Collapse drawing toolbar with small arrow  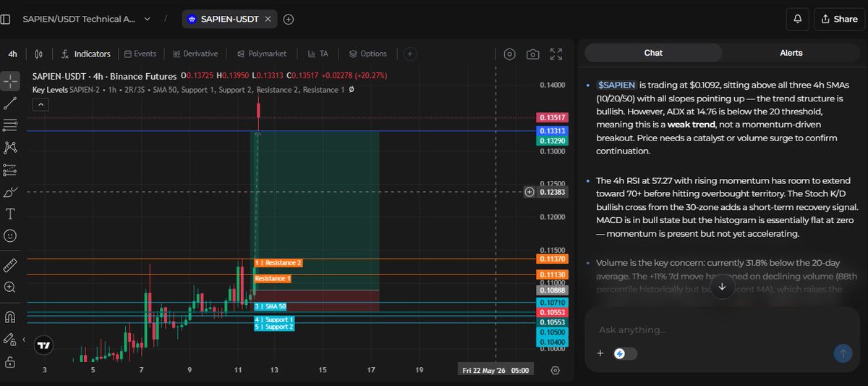[23, 338]
